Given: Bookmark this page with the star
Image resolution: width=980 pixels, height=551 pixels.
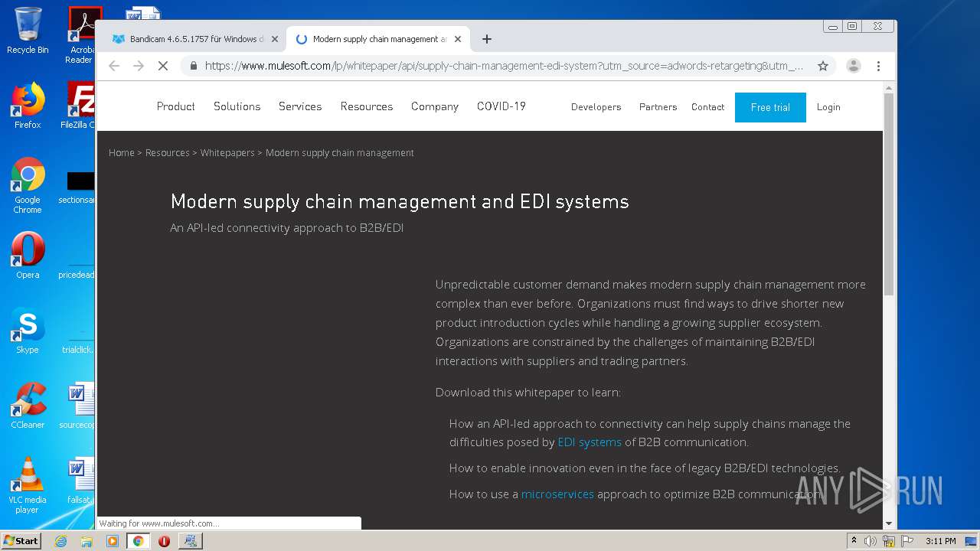Looking at the screenshot, I should click(823, 66).
